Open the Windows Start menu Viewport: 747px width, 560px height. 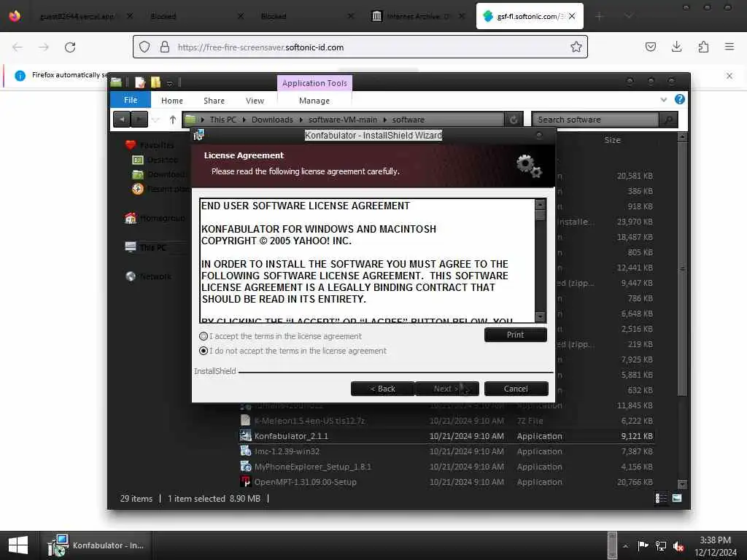coord(18,545)
